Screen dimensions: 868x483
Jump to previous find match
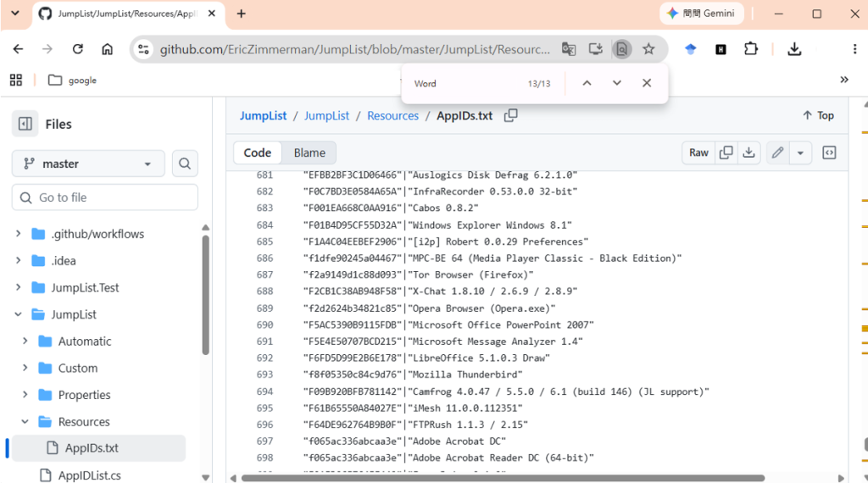pyautogui.click(x=587, y=83)
